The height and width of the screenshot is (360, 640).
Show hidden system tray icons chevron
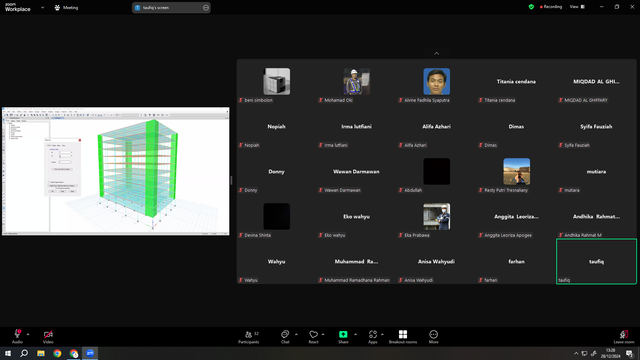(x=576, y=353)
